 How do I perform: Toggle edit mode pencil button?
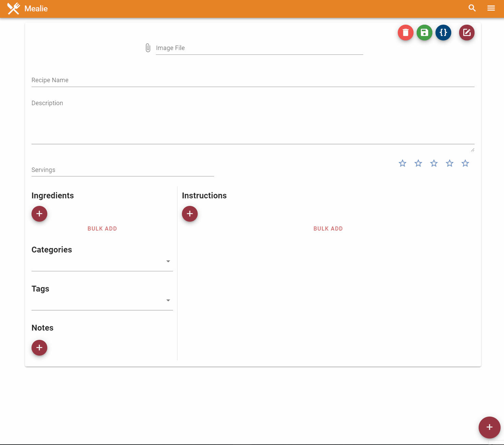tap(467, 33)
